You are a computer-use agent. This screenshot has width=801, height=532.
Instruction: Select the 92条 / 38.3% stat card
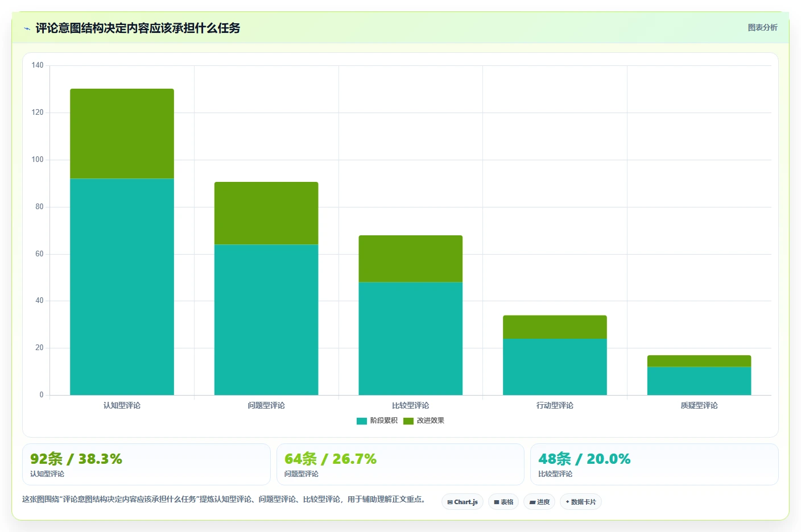[x=146, y=464]
